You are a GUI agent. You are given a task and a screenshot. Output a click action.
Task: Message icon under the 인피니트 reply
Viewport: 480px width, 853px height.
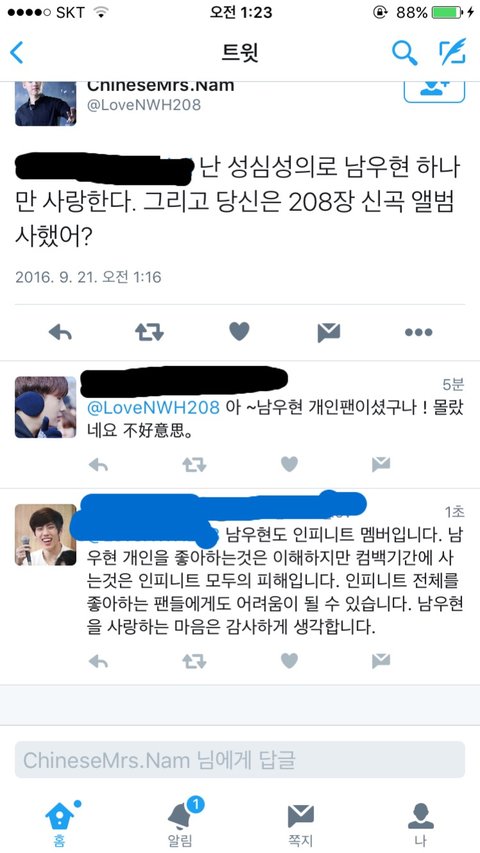tap(381, 660)
